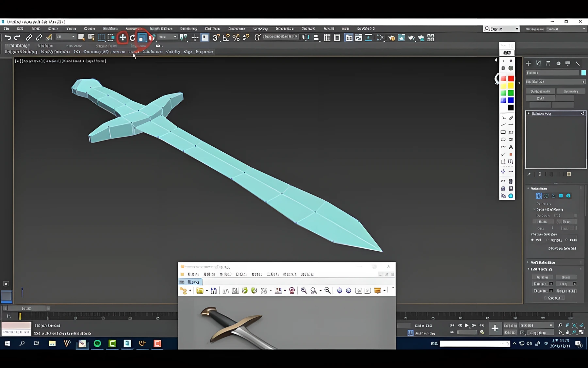Open the Modifier List dropdown

555,82
